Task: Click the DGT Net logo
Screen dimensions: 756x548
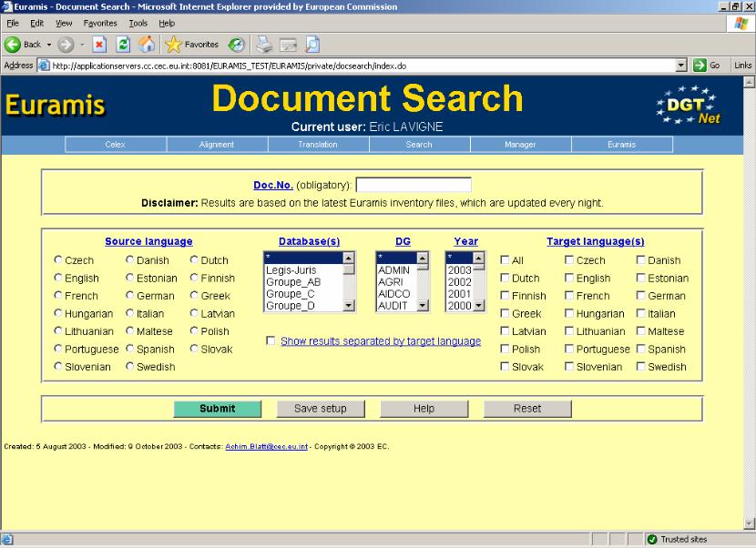Action: point(688,105)
